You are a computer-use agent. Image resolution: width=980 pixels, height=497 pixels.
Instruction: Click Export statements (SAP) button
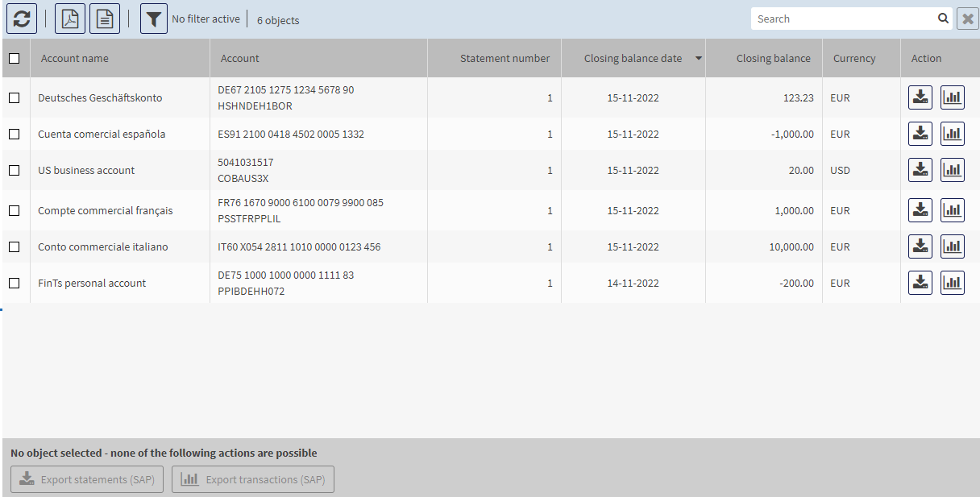88,479
